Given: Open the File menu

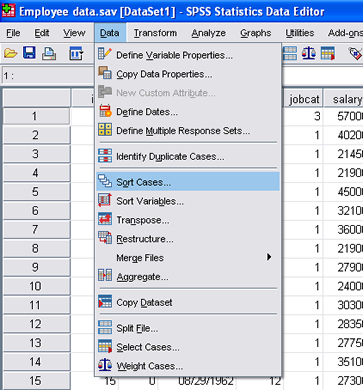Looking at the screenshot, I should [x=13, y=33].
